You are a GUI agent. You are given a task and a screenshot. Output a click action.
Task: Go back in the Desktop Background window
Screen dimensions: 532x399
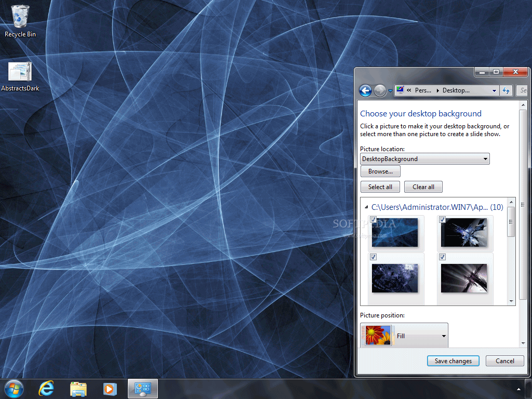click(365, 90)
